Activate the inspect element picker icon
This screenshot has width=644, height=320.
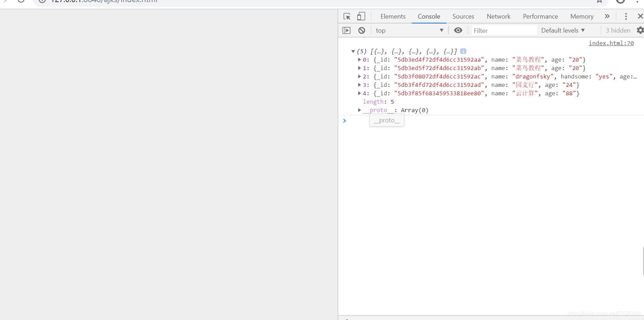click(x=347, y=16)
